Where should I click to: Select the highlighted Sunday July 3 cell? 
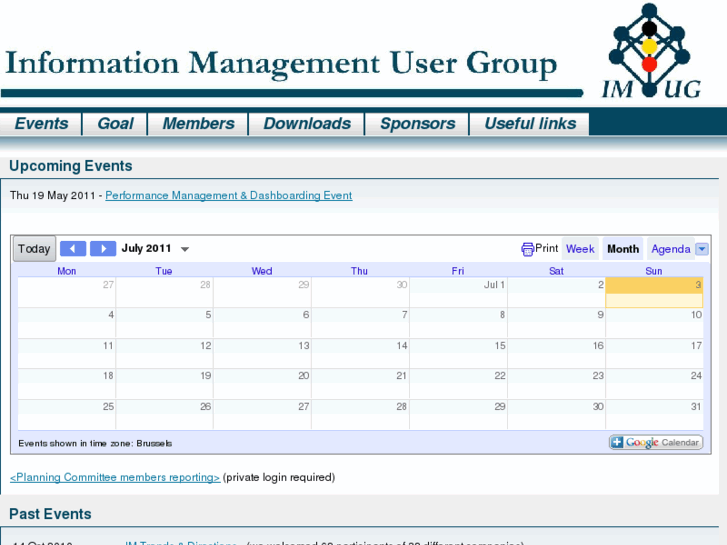click(655, 293)
